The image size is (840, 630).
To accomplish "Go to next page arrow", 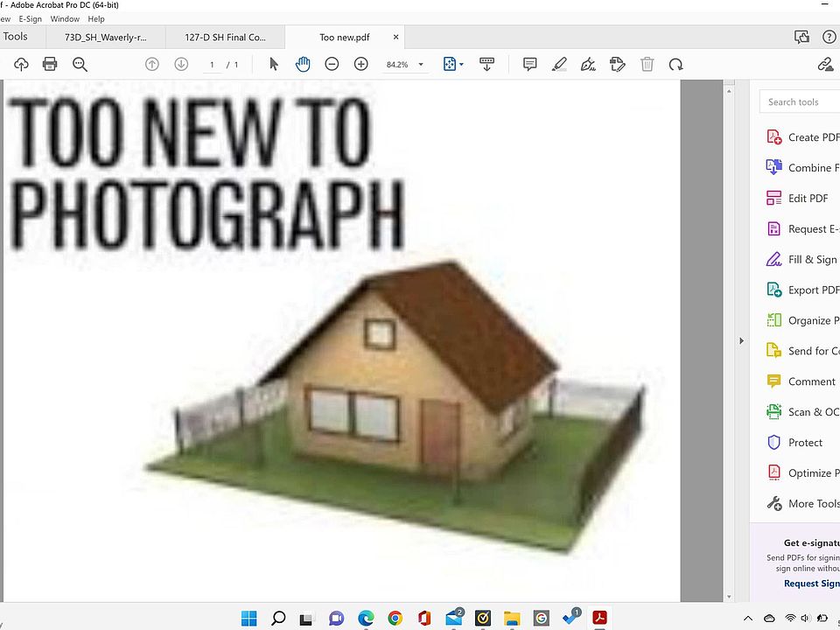I will click(x=181, y=64).
